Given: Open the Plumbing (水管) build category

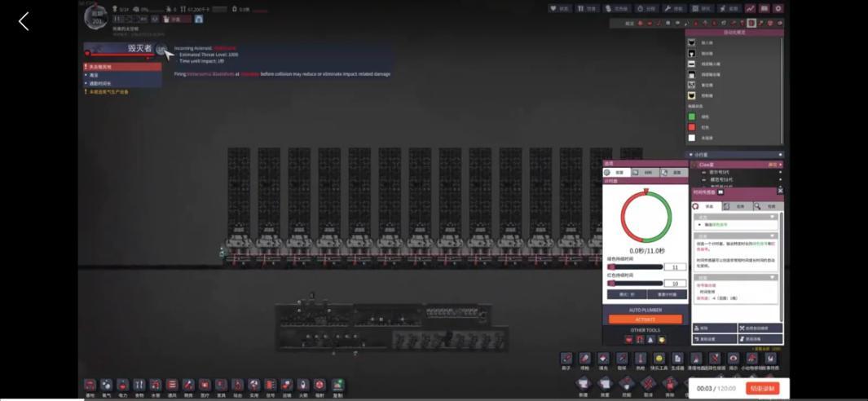Looking at the screenshot, I should coord(156,385).
